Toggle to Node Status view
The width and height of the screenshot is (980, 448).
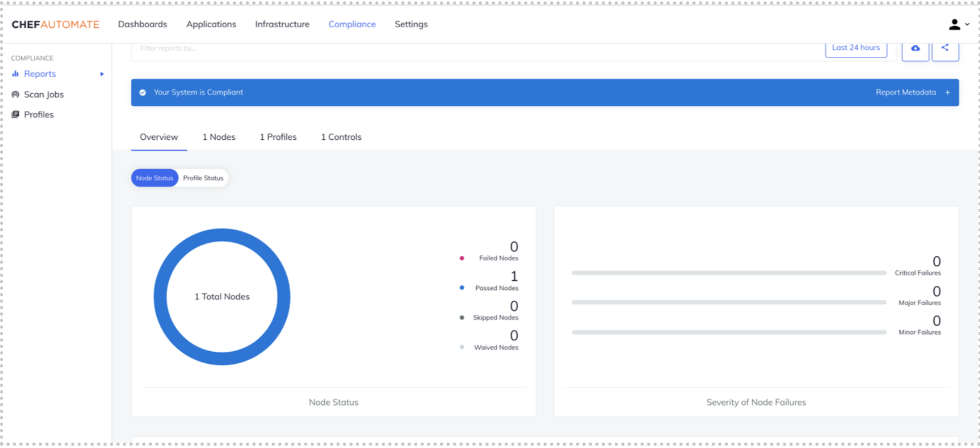tap(154, 178)
